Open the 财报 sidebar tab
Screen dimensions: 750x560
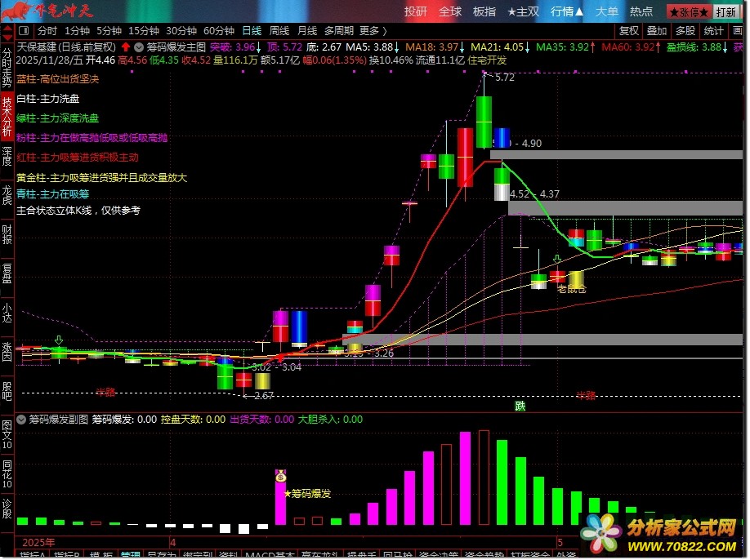point(7,234)
